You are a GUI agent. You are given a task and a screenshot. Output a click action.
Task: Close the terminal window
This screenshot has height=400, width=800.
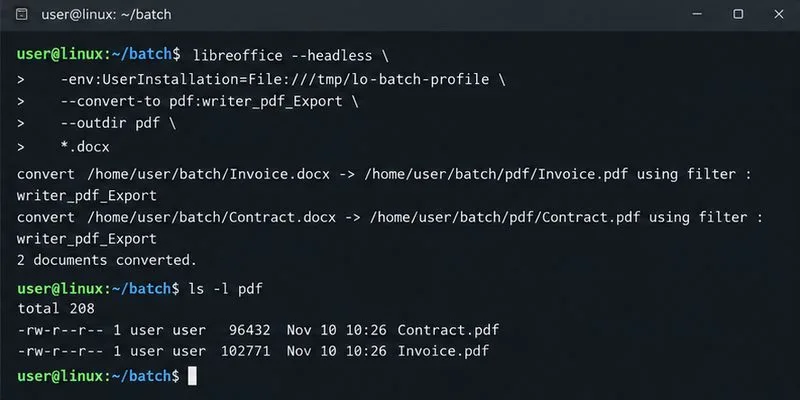point(779,14)
